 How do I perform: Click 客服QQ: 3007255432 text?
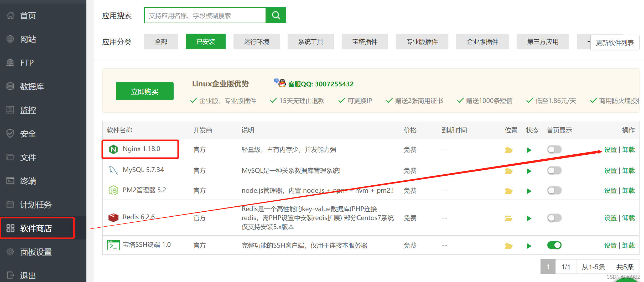click(321, 84)
